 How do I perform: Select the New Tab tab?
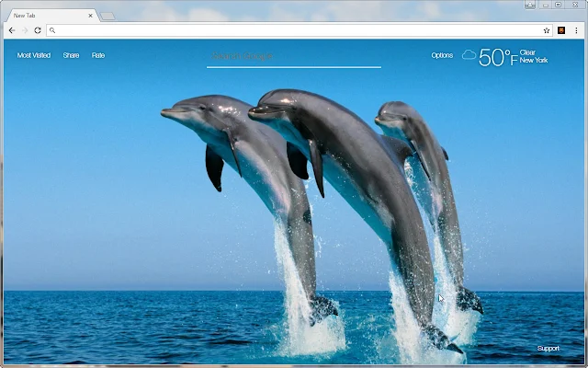(51, 16)
